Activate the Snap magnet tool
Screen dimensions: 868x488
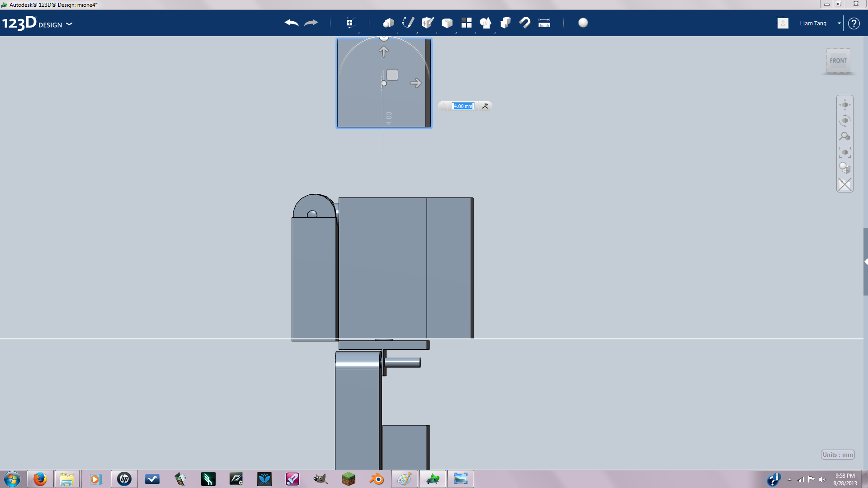525,23
